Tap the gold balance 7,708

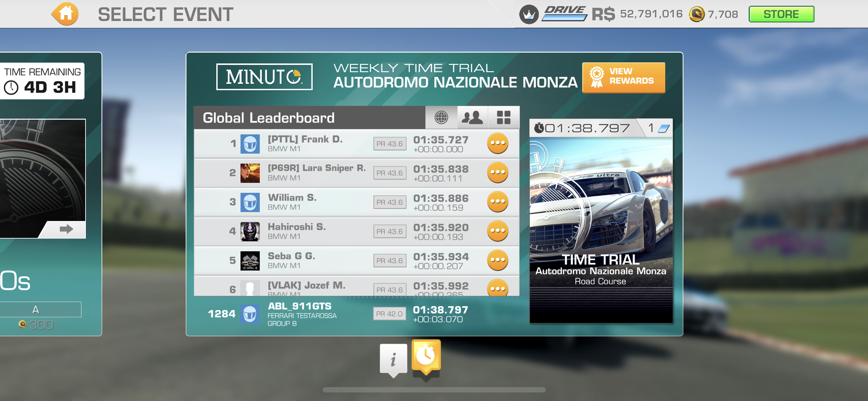[723, 14]
